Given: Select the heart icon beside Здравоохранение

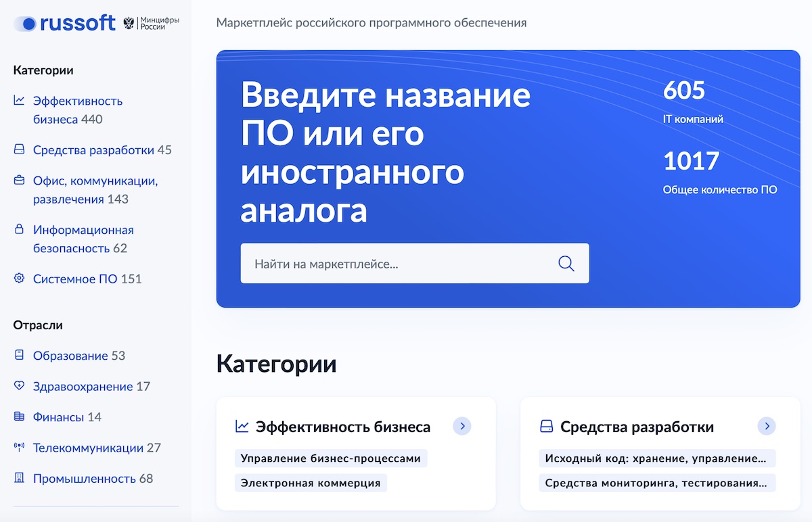Looking at the screenshot, I should coord(18,385).
